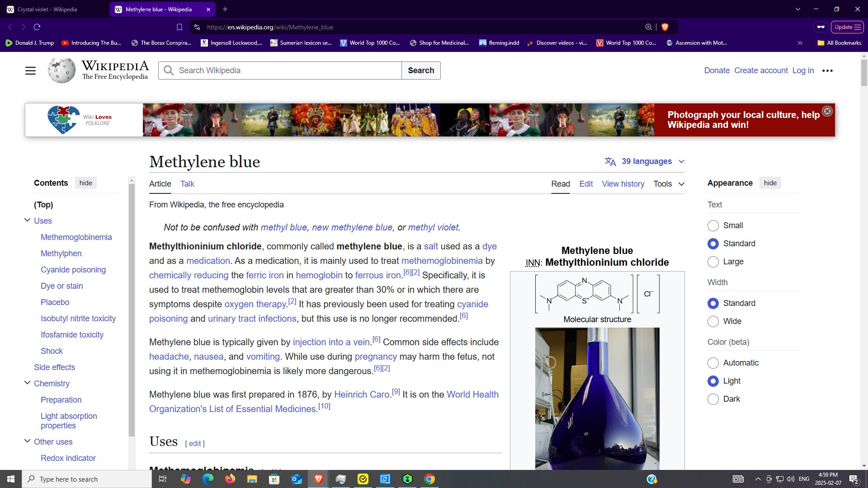Hide the Contents sidebar
This screenshot has width=868, height=488.
tap(86, 183)
